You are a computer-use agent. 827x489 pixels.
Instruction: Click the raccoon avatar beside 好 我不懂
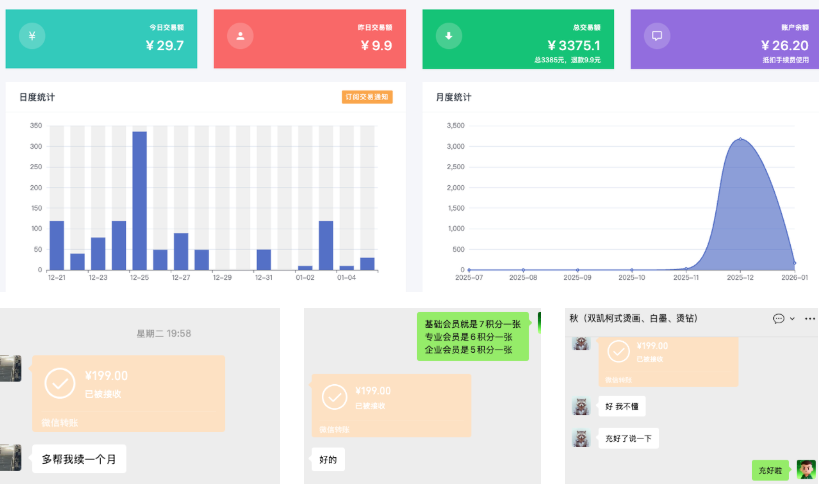pos(581,406)
